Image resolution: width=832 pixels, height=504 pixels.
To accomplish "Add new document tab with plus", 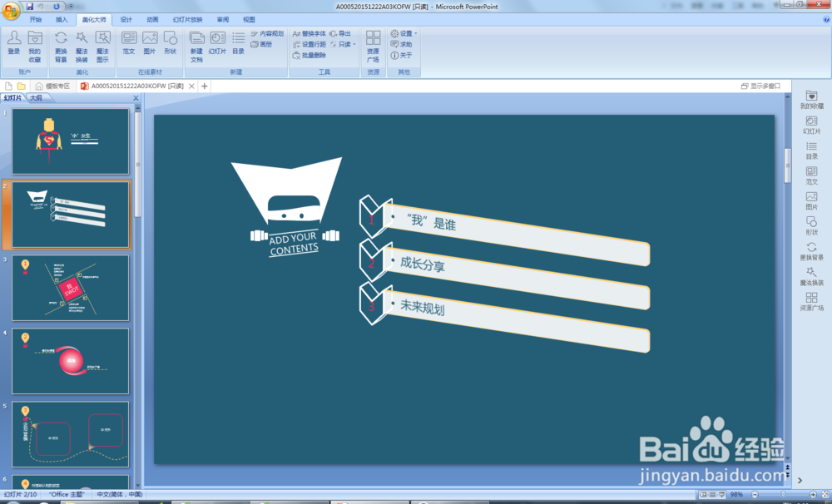I will point(205,86).
